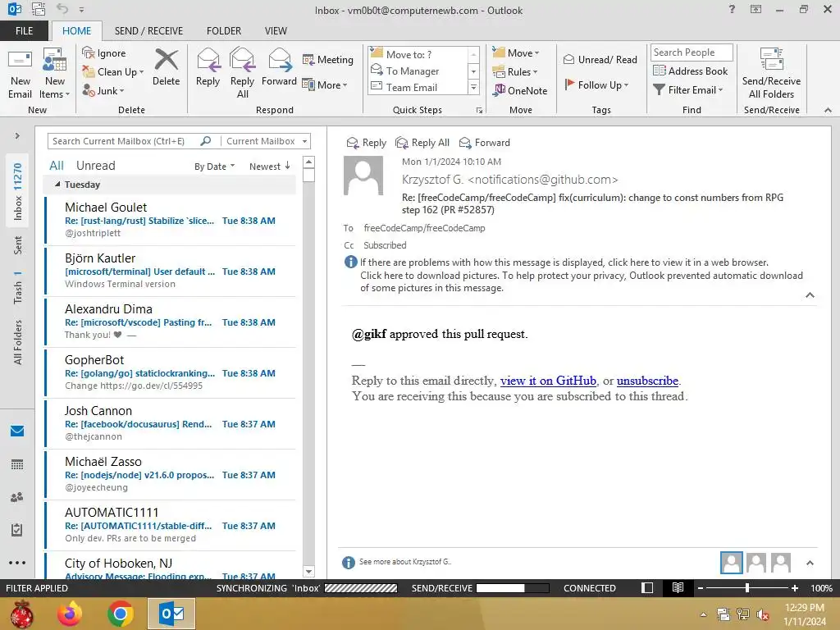The height and width of the screenshot is (630, 840).
Task: Collapse the message header arrow
Action: coord(810,295)
